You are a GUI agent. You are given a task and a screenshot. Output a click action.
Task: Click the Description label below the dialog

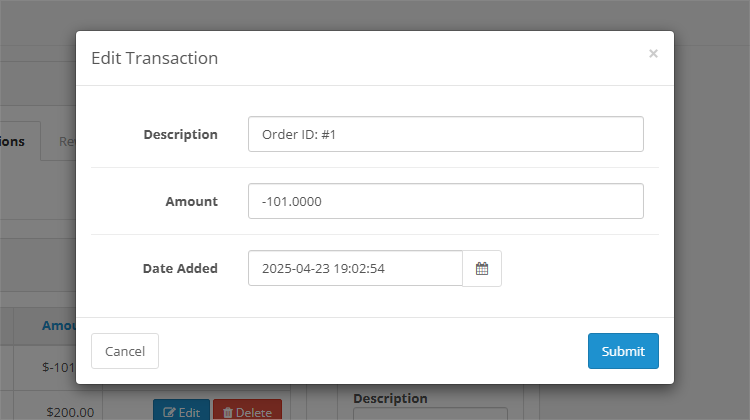390,398
